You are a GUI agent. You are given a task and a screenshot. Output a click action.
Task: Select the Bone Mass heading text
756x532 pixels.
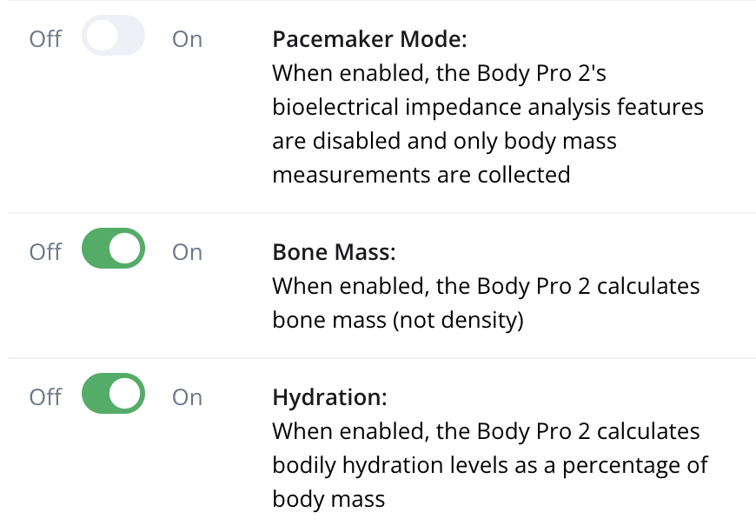[337, 252]
